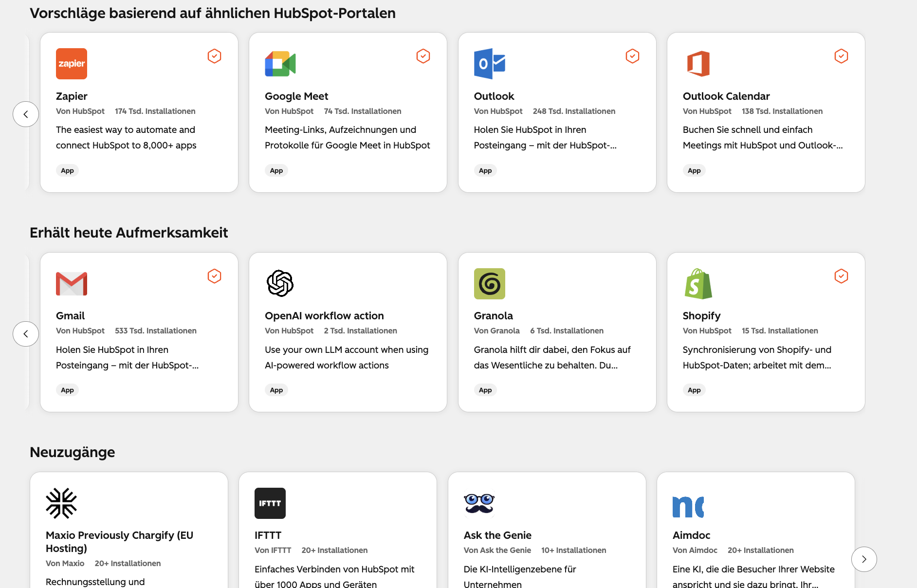
Task: Click certified badge on Google Meet card
Action: click(423, 56)
